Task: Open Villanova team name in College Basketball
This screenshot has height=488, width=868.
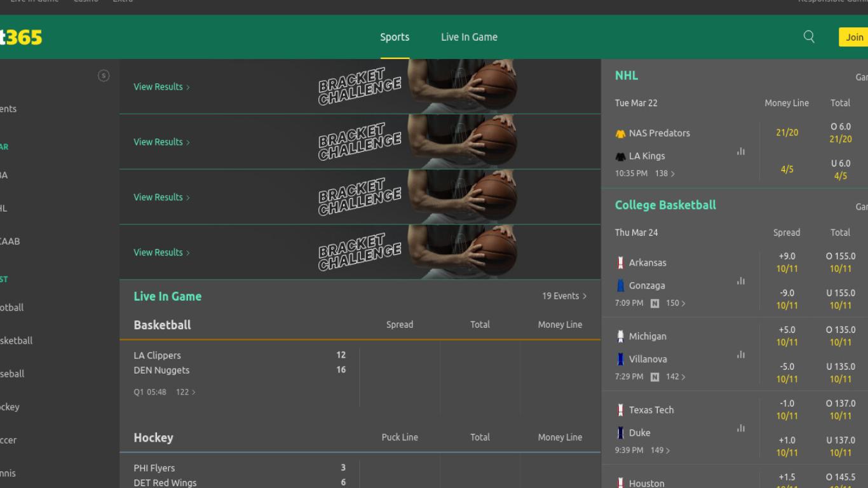Action: pyautogui.click(x=648, y=359)
